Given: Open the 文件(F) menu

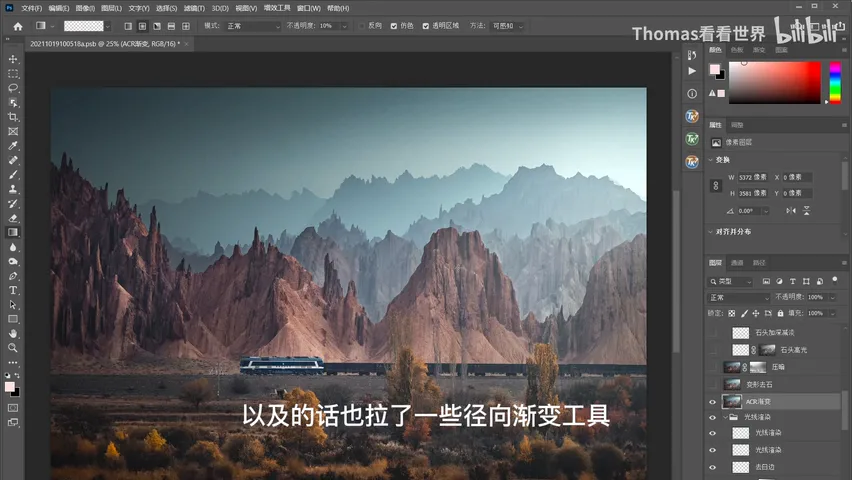Looking at the screenshot, I should point(32,8).
